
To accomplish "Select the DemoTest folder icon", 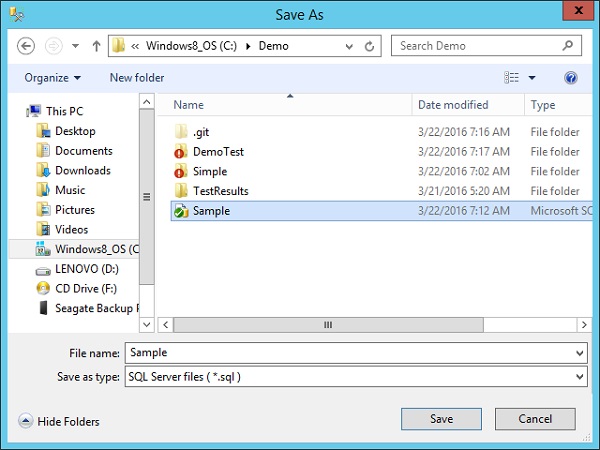I will pyautogui.click(x=181, y=152).
